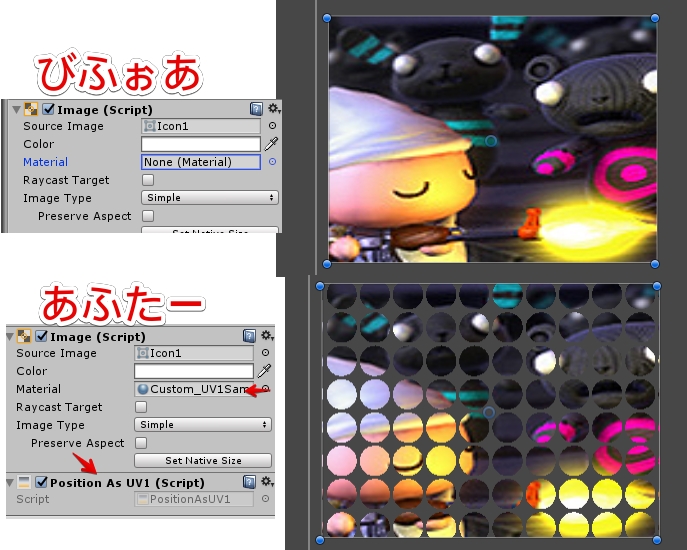Toggle Preserve Aspect in lower panel
Screen dimensions: 687x550
pyautogui.click(x=141, y=443)
